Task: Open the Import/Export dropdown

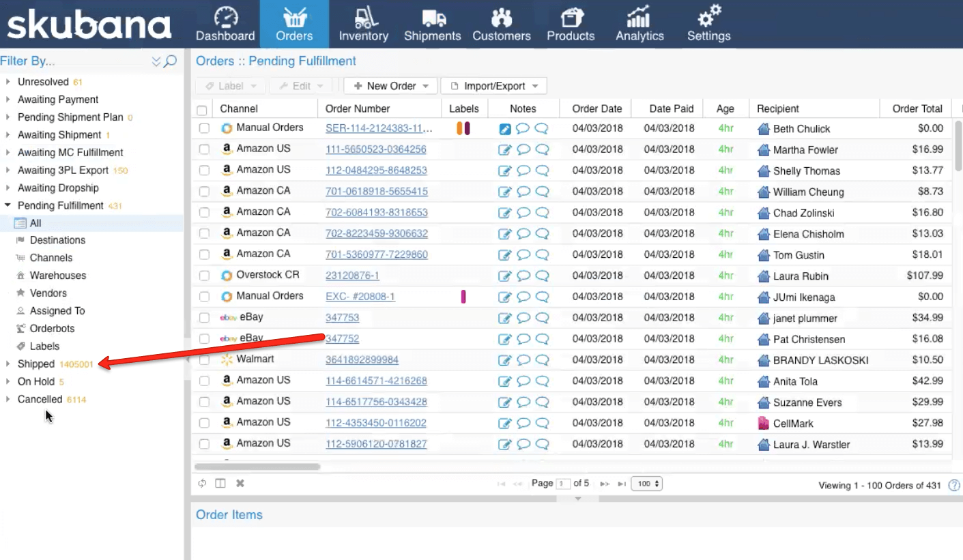Action: (494, 86)
